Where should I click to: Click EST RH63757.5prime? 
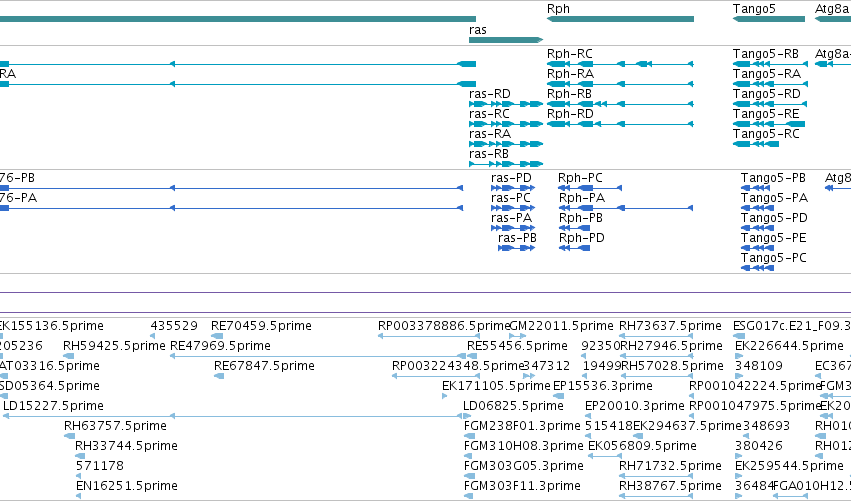tap(115, 426)
